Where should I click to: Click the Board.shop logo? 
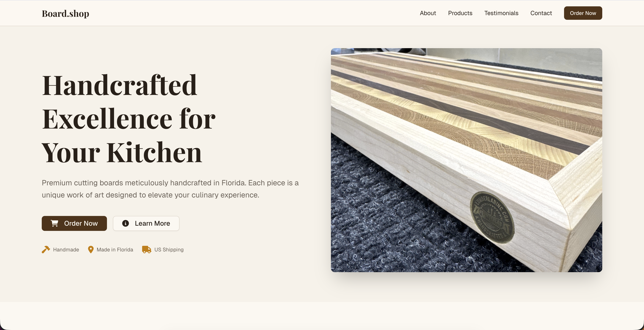[66, 13]
